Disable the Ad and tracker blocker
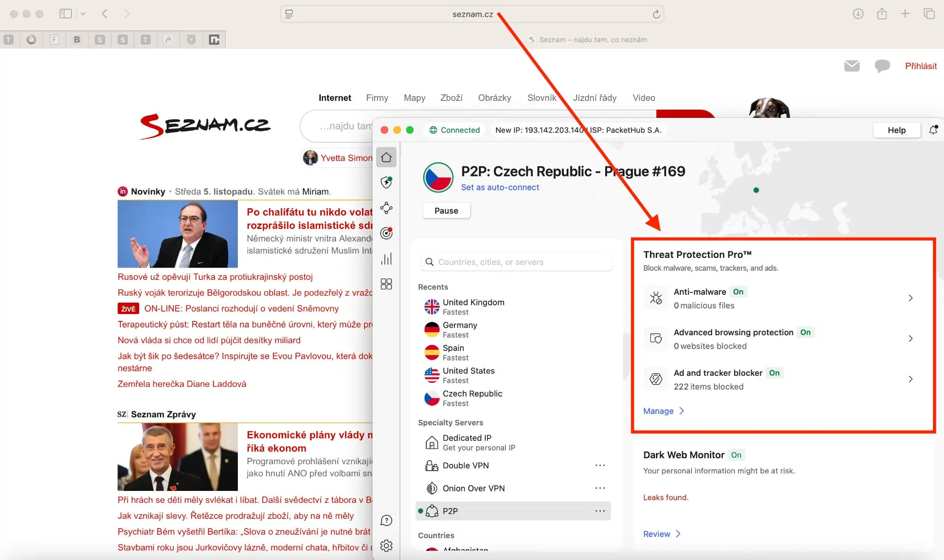 [x=774, y=373]
